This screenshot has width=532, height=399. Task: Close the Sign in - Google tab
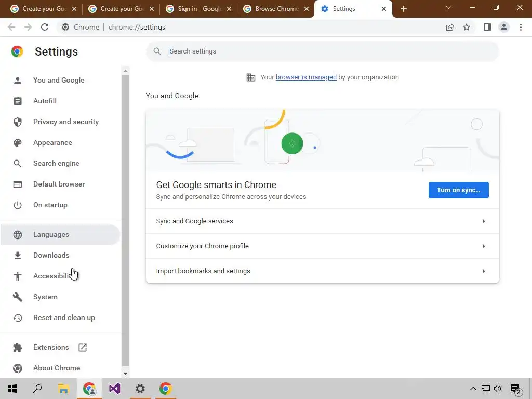tap(229, 9)
